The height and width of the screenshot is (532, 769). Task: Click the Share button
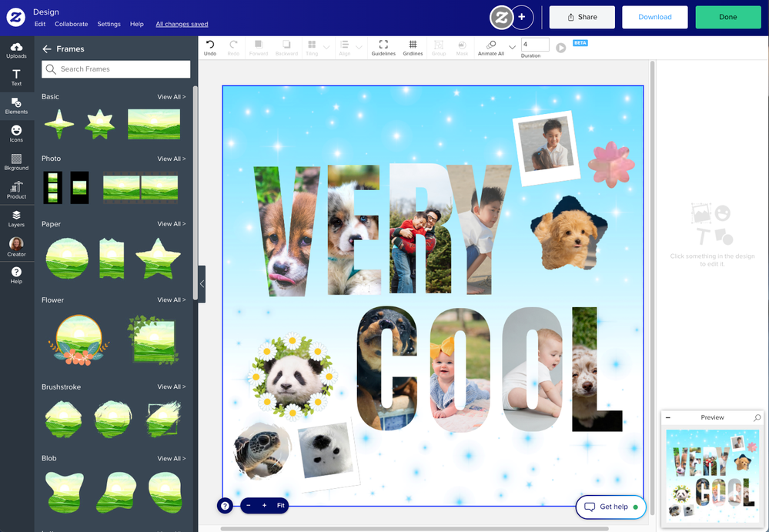click(582, 17)
